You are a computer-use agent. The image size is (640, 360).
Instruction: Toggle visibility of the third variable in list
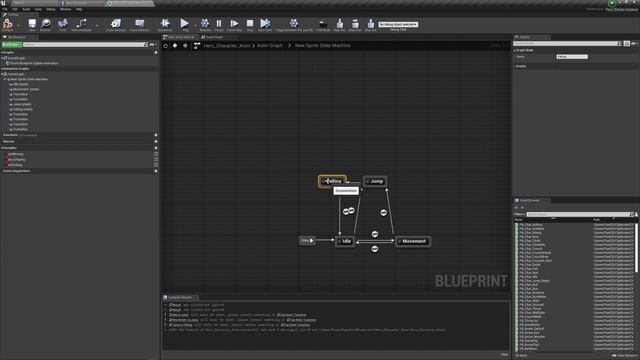(156, 165)
